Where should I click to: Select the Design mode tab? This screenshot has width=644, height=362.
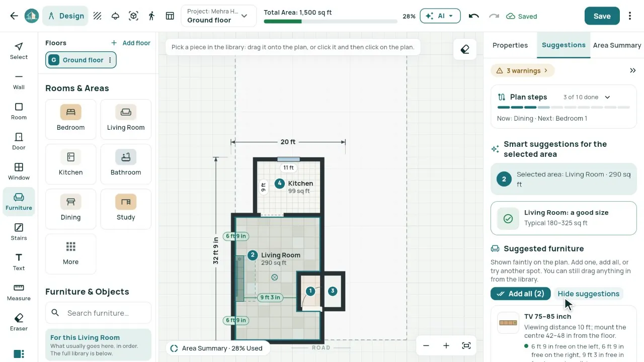coord(66,16)
